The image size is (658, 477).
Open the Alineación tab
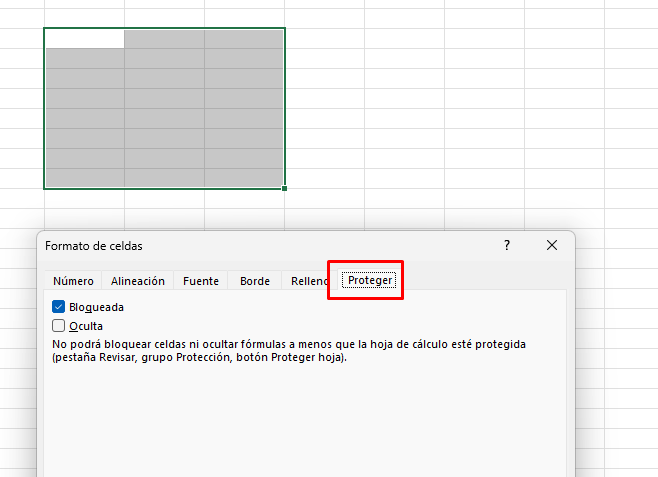(138, 281)
